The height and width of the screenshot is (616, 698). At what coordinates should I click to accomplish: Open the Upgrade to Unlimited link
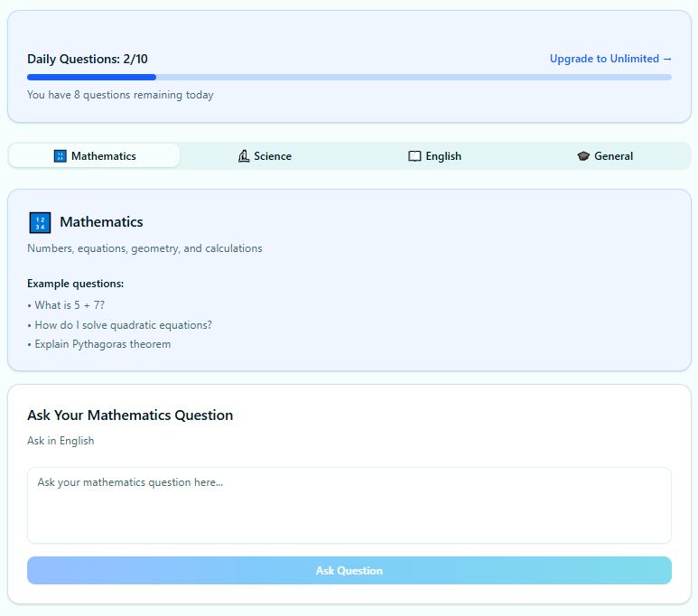coord(610,59)
